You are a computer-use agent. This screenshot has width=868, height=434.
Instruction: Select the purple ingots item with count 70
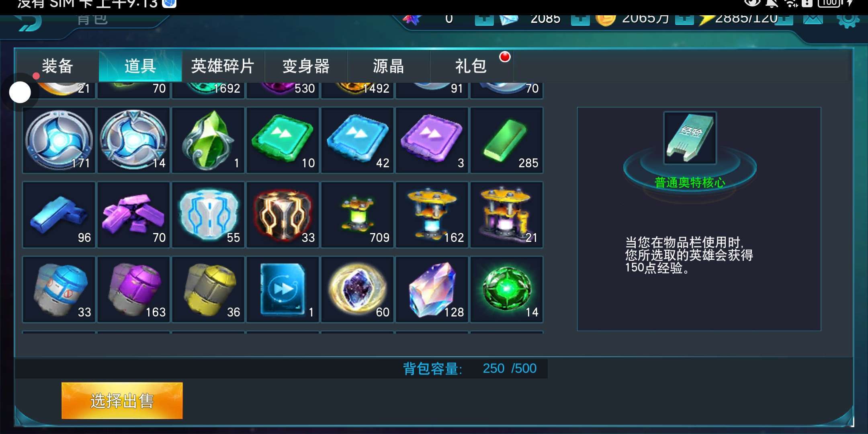click(x=133, y=215)
